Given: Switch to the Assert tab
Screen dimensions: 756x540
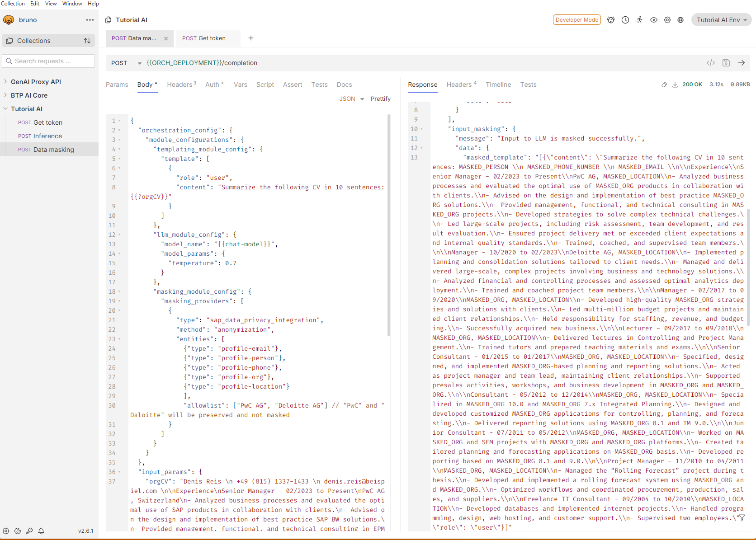Looking at the screenshot, I should click(x=293, y=85).
